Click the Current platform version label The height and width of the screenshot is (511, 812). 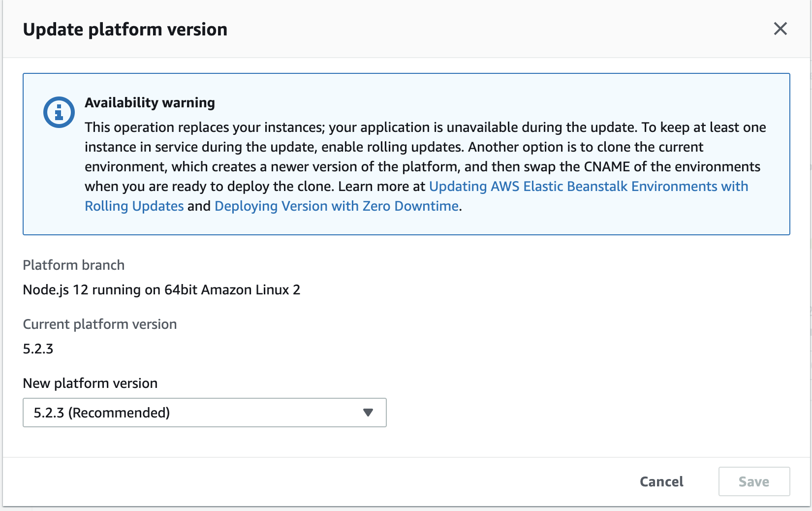99,324
